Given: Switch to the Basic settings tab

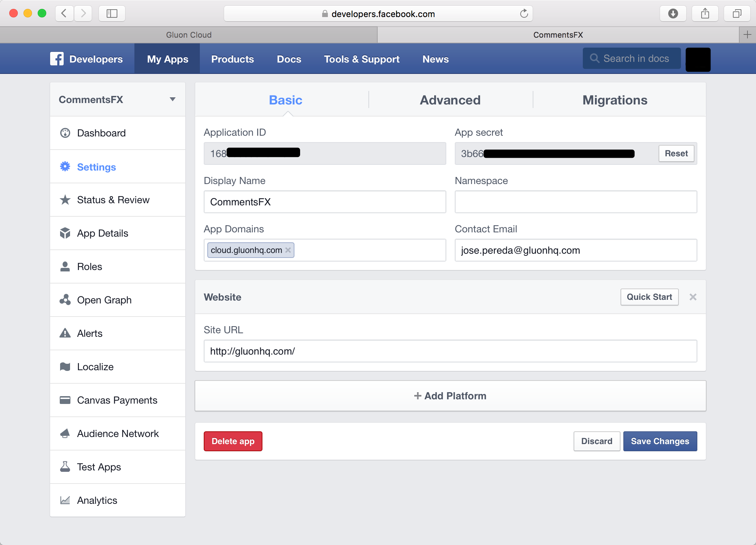Looking at the screenshot, I should 286,100.
